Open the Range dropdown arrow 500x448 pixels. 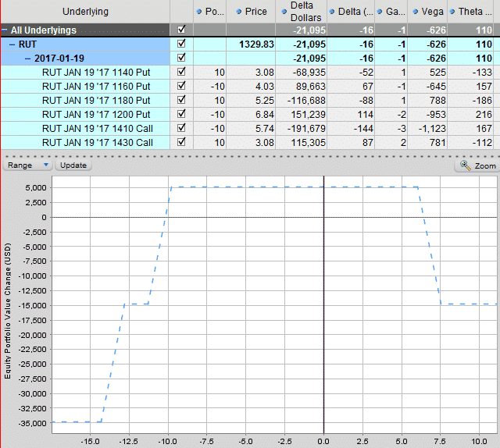tap(46, 165)
